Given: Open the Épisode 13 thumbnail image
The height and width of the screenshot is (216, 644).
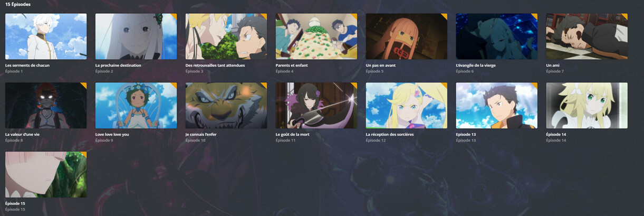Looking at the screenshot, I should tap(497, 106).
